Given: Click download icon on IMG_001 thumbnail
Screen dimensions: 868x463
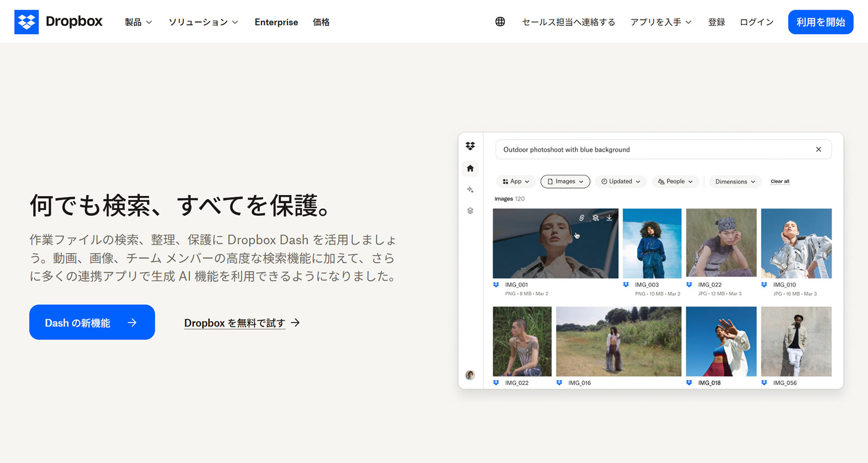Looking at the screenshot, I should pyautogui.click(x=609, y=217).
